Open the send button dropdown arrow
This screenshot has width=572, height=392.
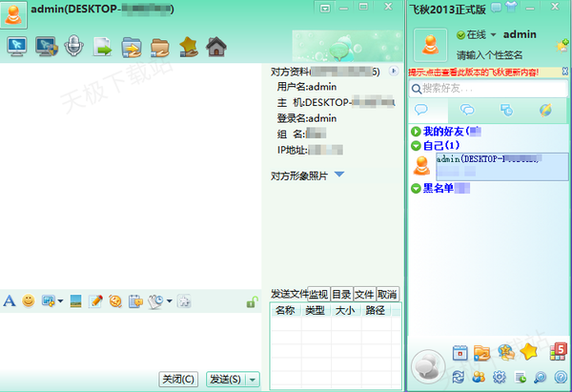[253, 380]
